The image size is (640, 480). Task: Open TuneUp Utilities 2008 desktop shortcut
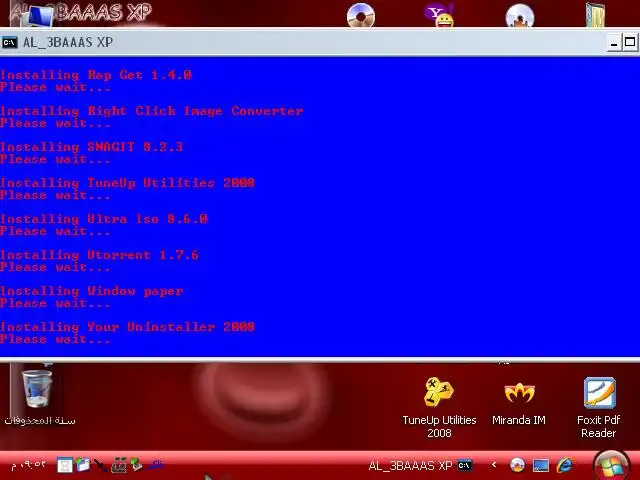(x=439, y=407)
